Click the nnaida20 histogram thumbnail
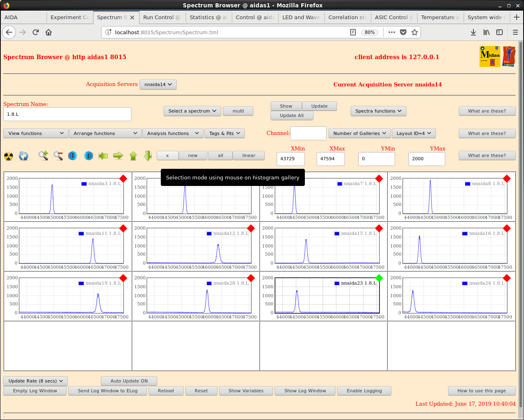Image resolution: width=524 pixels, height=420 pixels. (x=195, y=296)
